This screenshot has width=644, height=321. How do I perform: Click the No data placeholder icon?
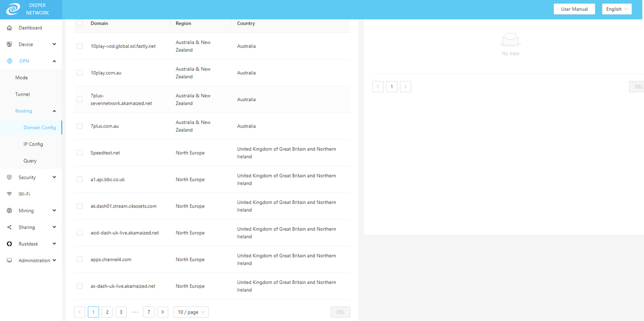coord(510,40)
